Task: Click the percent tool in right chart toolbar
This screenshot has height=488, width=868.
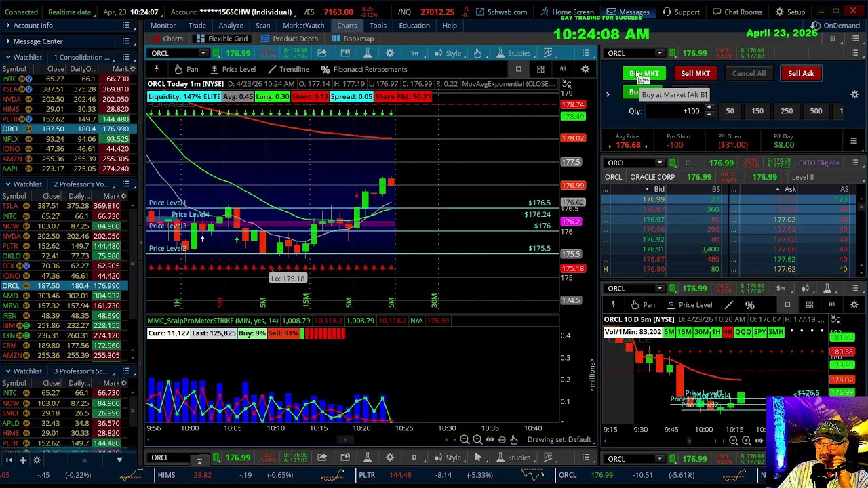Action: (x=749, y=305)
